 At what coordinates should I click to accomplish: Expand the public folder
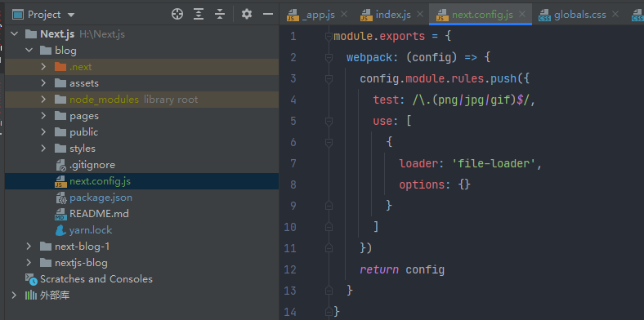pyautogui.click(x=43, y=132)
